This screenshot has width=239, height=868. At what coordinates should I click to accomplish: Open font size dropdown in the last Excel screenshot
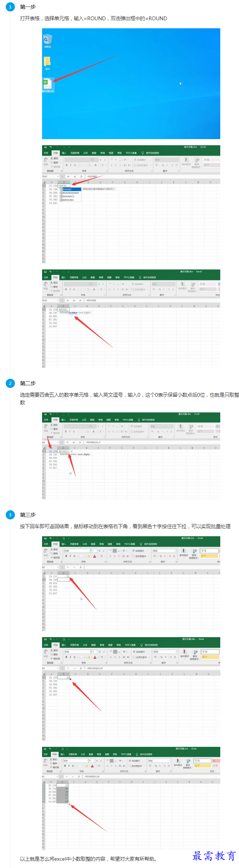(94, 761)
